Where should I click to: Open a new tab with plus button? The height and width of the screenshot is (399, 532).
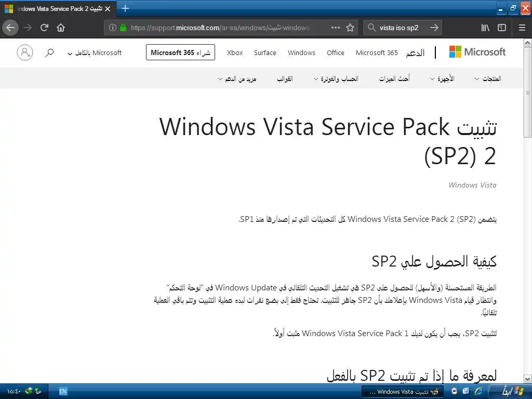tap(125, 8)
